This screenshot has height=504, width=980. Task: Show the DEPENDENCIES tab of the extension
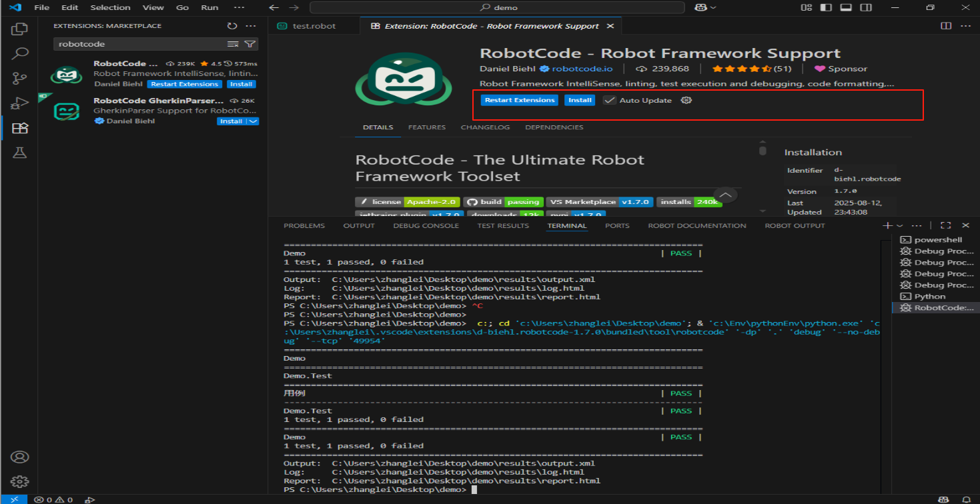554,127
